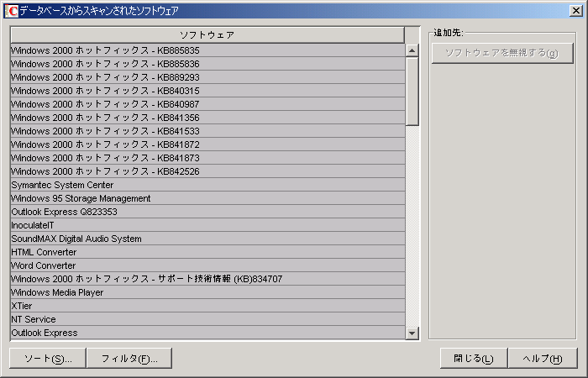Viewport: 588px width, 378px height.
Task: Select row Windows 2000 ホットフィックス - KB842526
Action: click(x=207, y=171)
